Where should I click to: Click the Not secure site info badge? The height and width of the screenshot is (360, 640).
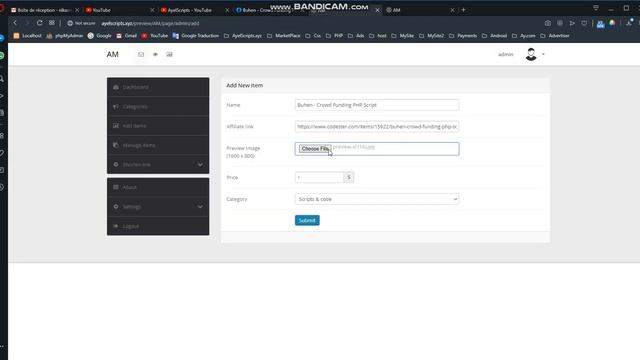click(81, 23)
